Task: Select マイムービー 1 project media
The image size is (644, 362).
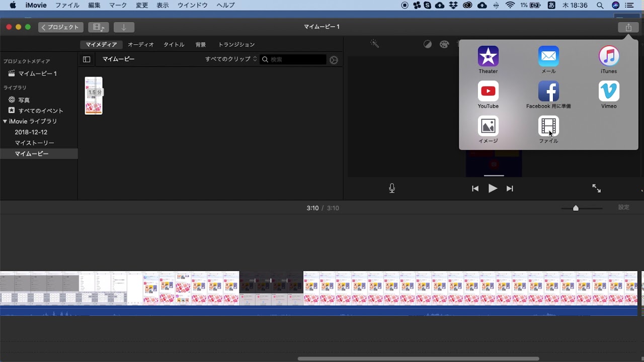Action: [39, 73]
